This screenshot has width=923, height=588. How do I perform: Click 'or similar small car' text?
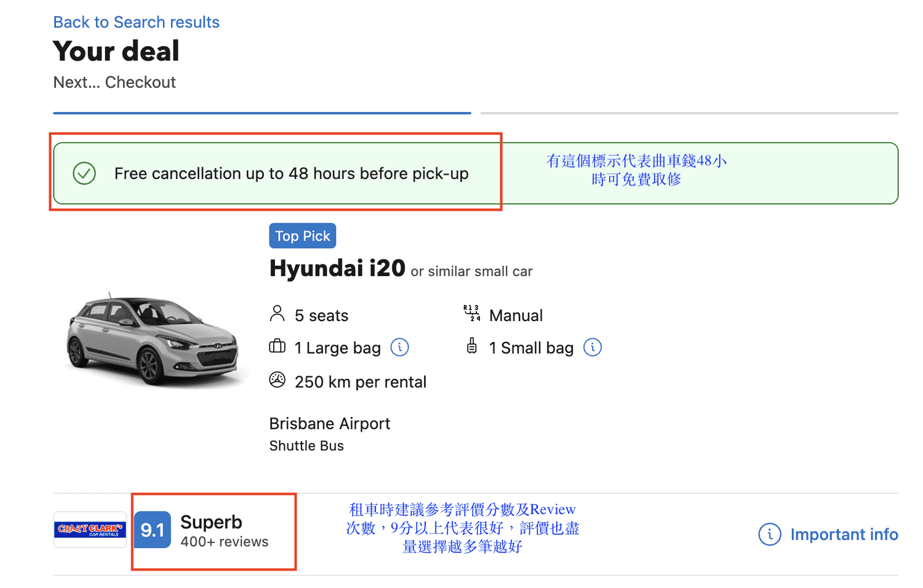click(x=471, y=271)
